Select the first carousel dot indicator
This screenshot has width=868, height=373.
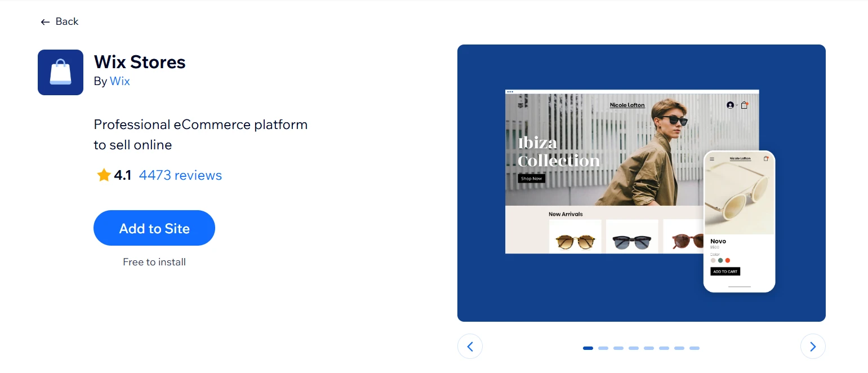(x=588, y=348)
